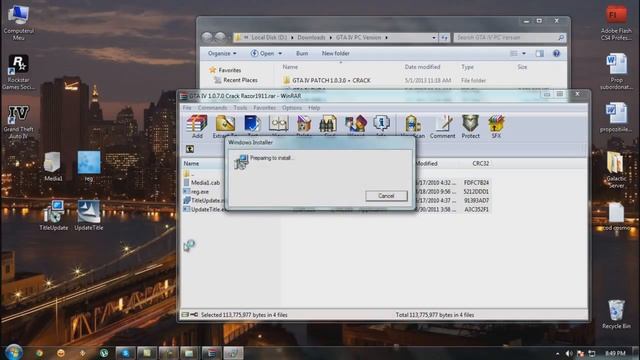Select GTA IV PATCH 1.0.3.0 + CRACK folder

click(x=331, y=80)
